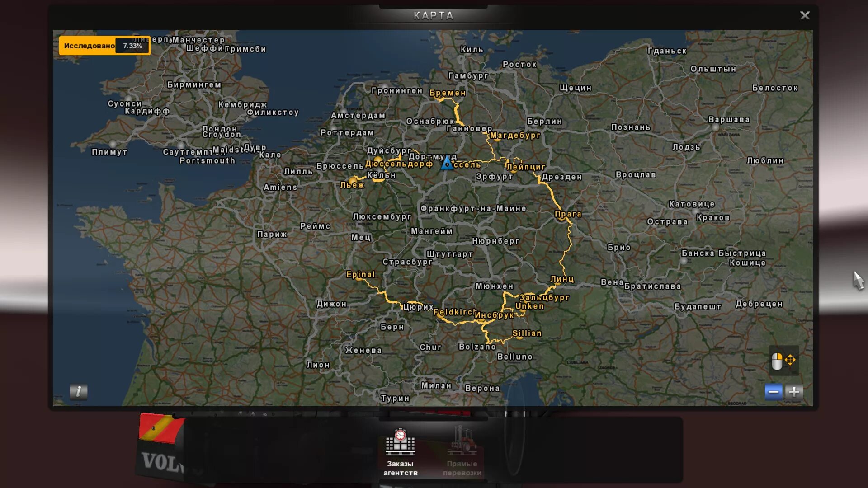868x488 pixels.
Task: Select the city label Париж
Action: [272, 234]
